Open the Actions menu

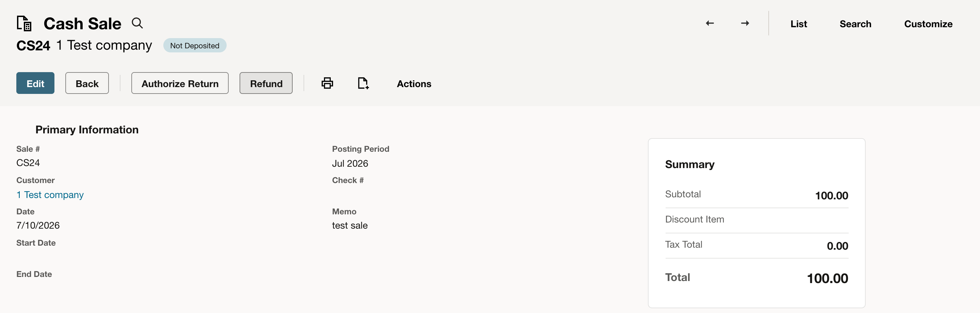click(x=414, y=84)
